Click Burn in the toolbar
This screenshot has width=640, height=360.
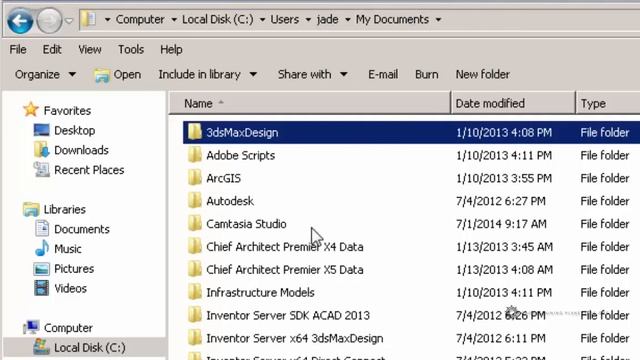point(427,74)
